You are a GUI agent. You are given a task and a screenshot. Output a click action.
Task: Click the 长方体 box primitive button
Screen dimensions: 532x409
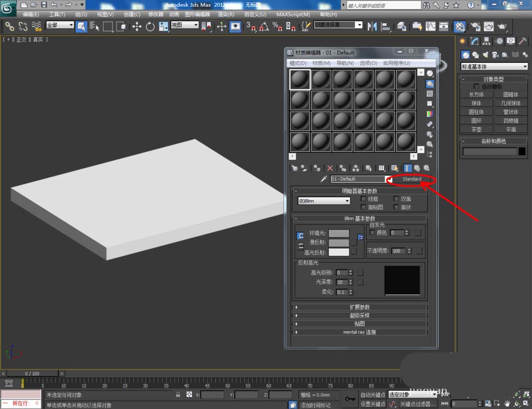point(476,95)
